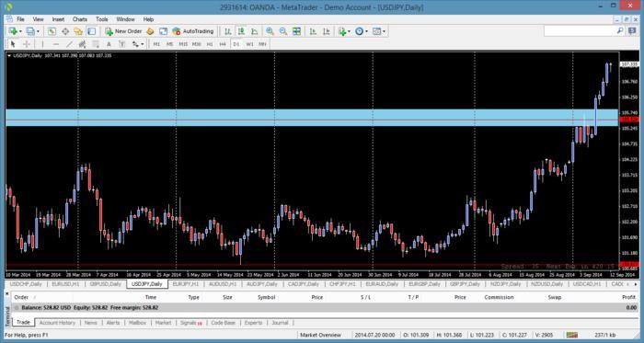The height and width of the screenshot is (343, 644).
Task: Zoom in on the chart
Action: click(270, 31)
